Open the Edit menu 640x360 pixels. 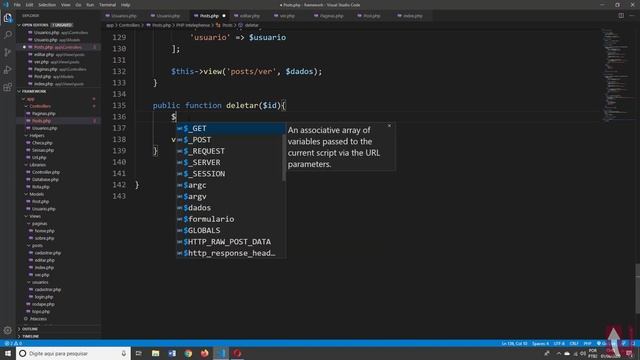29,5
